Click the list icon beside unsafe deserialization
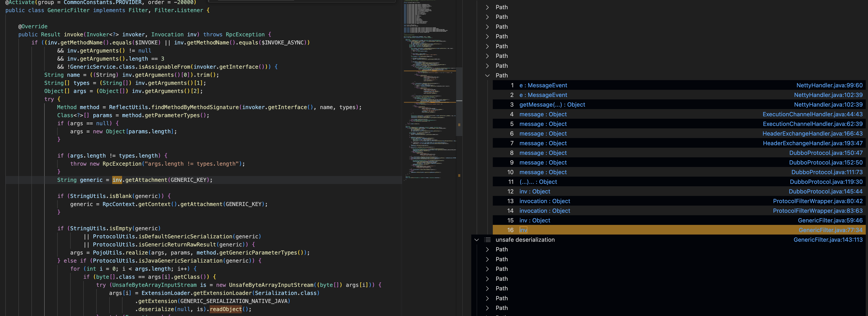Screen dimensions: 868x316 (487, 240)
